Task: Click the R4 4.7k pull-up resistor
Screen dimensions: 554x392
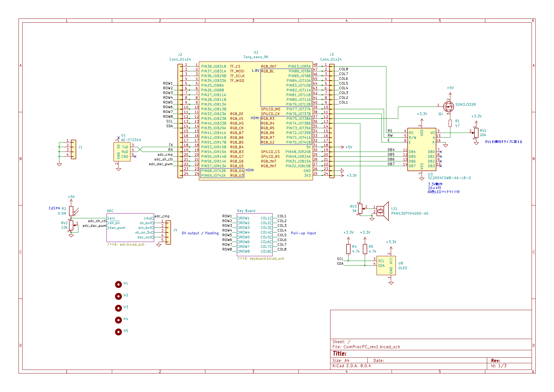Action: point(348,249)
